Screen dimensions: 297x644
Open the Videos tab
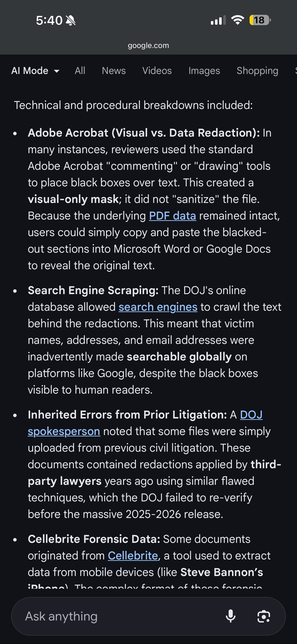[157, 71]
